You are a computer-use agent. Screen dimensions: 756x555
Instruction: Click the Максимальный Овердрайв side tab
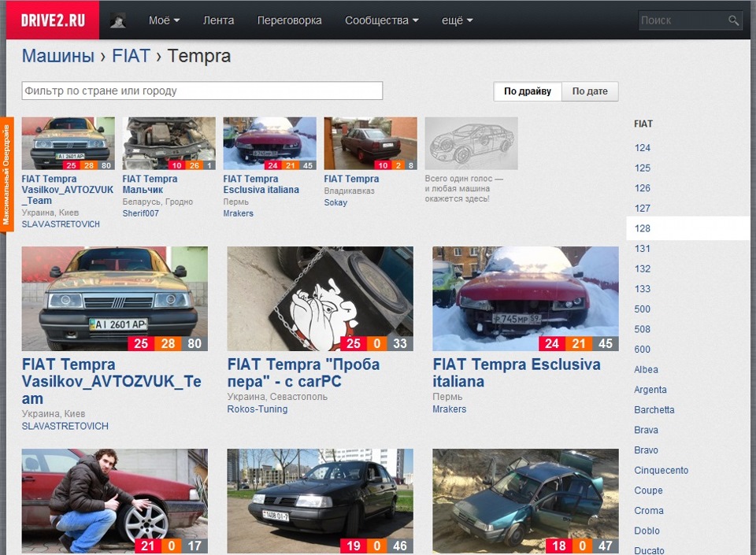pyautogui.click(x=7, y=175)
